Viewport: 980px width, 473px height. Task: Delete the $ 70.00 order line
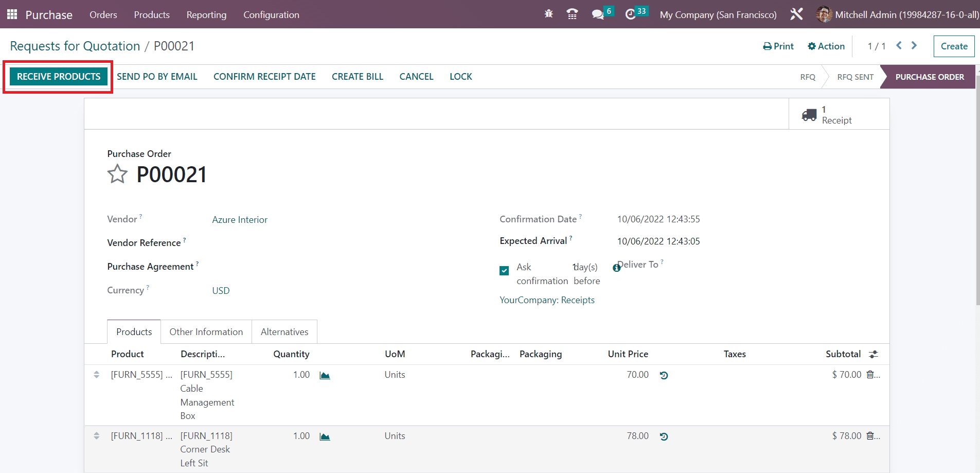click(x=870, y=375)
